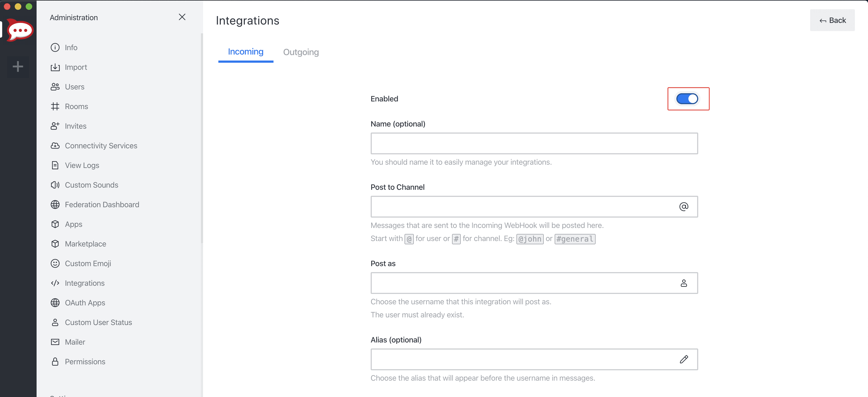Click the pencil icon in Alias field
868x397 pixels.
[x=683, y=359]
